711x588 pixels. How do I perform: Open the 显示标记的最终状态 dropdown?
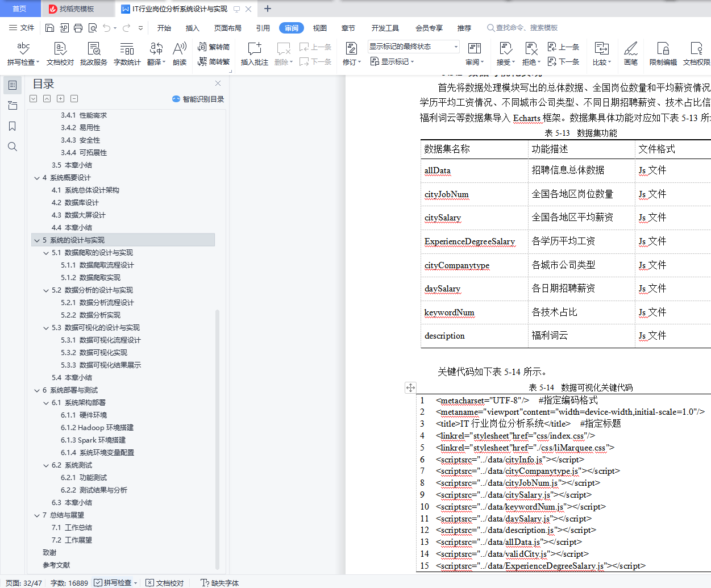pos(413,47)
